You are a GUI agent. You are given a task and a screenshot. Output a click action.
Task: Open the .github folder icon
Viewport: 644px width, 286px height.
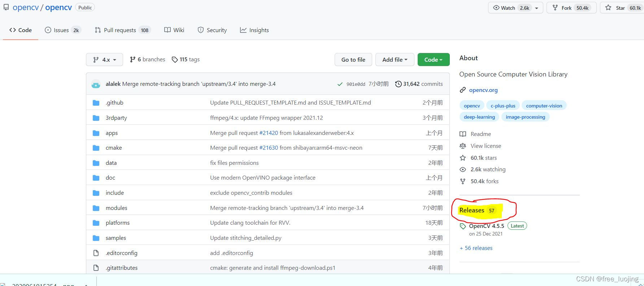tap(96, 103)
